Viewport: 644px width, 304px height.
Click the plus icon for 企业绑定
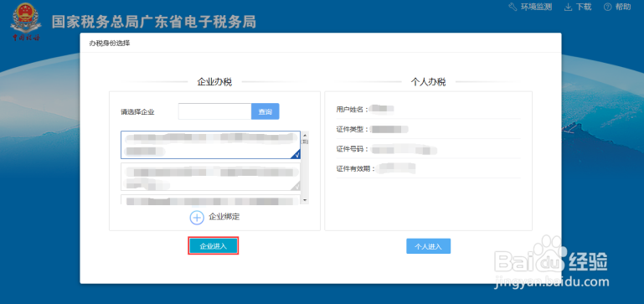(x=197, y=217)
